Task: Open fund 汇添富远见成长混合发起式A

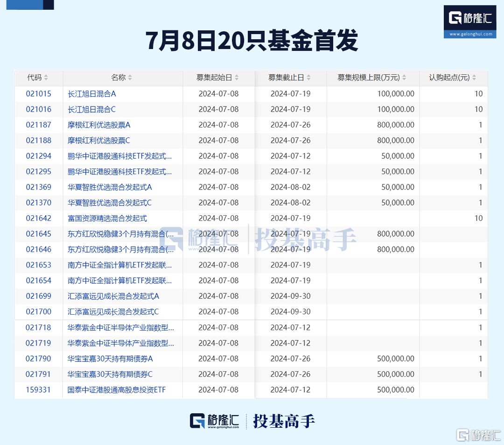Action: coord(113,296)
